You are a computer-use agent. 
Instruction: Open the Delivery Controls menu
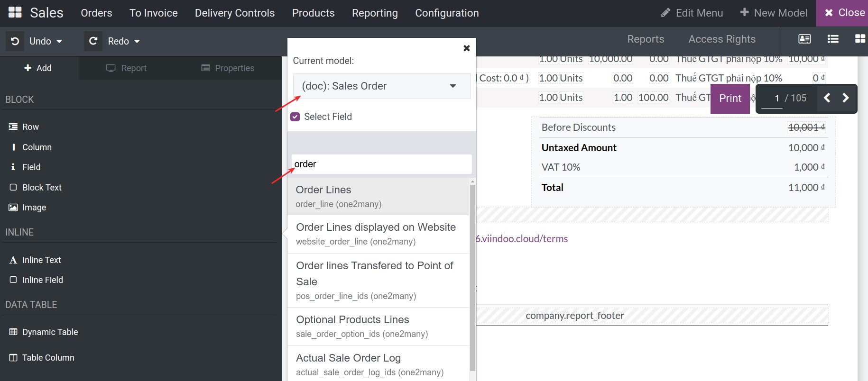point(235,13)
